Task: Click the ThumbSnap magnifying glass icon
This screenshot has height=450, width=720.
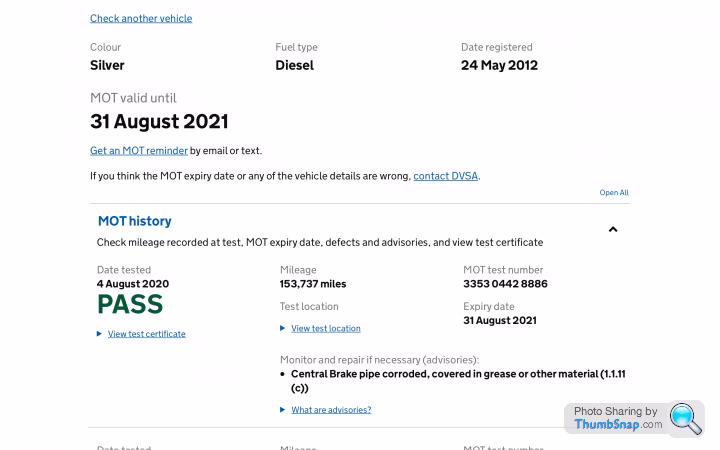Action: [686, 418]
